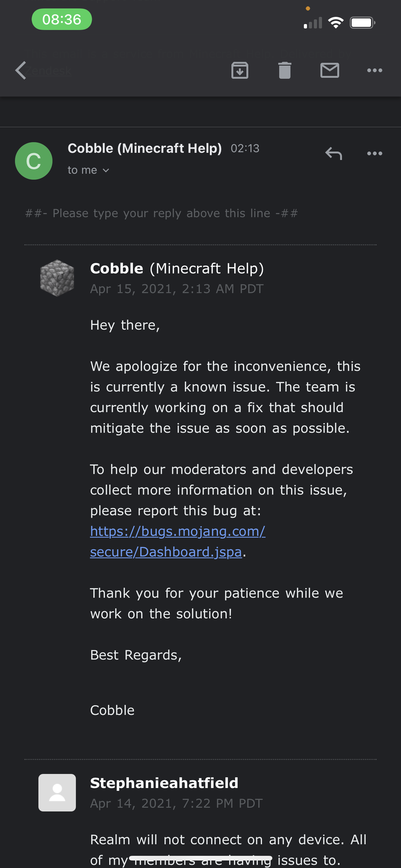Tap the back arrow to inbox
The width and height of the screenshot is (401, 868).
[21, 70]
